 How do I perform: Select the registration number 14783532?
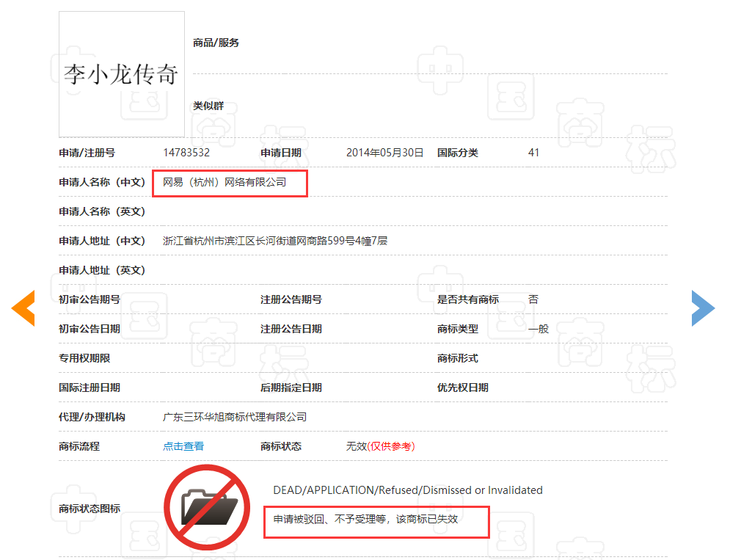tap(186, 153)
